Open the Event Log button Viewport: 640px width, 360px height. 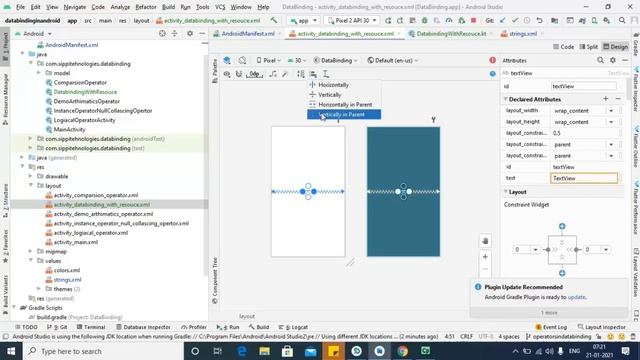[x=551, y=327]
